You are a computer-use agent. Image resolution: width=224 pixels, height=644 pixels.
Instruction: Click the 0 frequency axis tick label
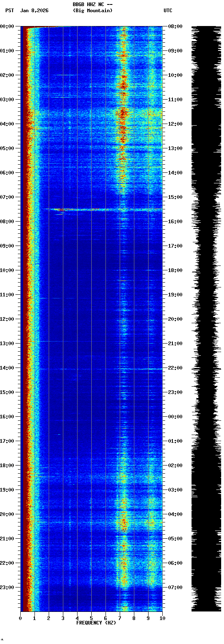click(20, 618)
